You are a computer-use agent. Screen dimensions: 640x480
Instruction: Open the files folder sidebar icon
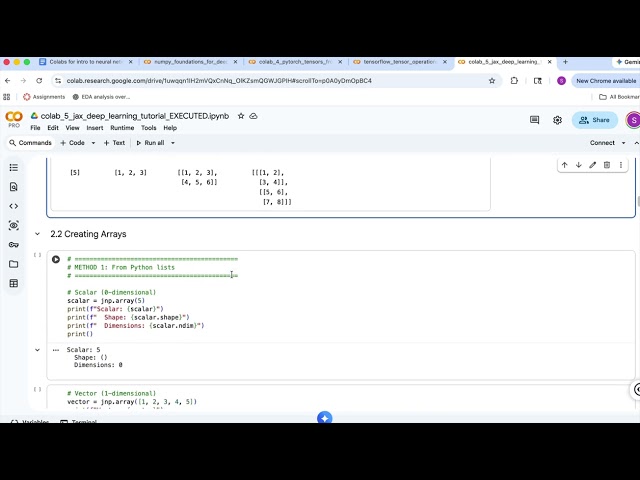tap(13, 264)
